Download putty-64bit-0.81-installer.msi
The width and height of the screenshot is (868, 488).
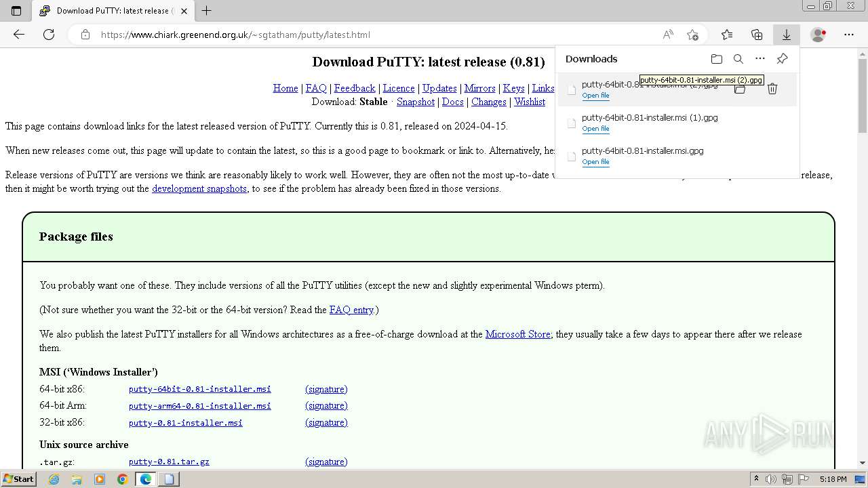point(200,389)
